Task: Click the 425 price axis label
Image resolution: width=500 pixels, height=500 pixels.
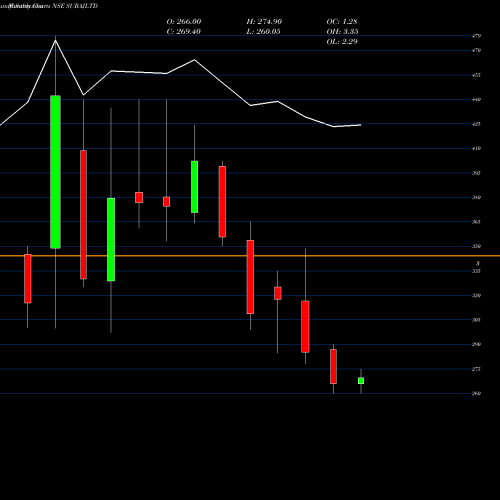Action: (476, 124)
